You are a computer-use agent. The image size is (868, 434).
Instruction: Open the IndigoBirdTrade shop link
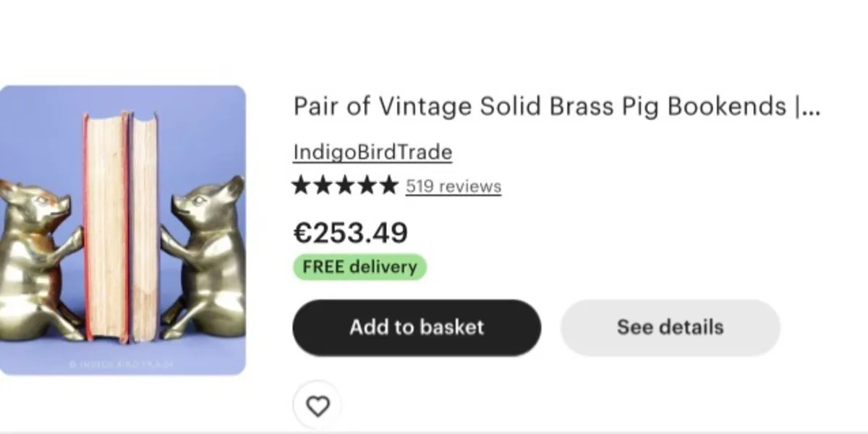[373, 153]
